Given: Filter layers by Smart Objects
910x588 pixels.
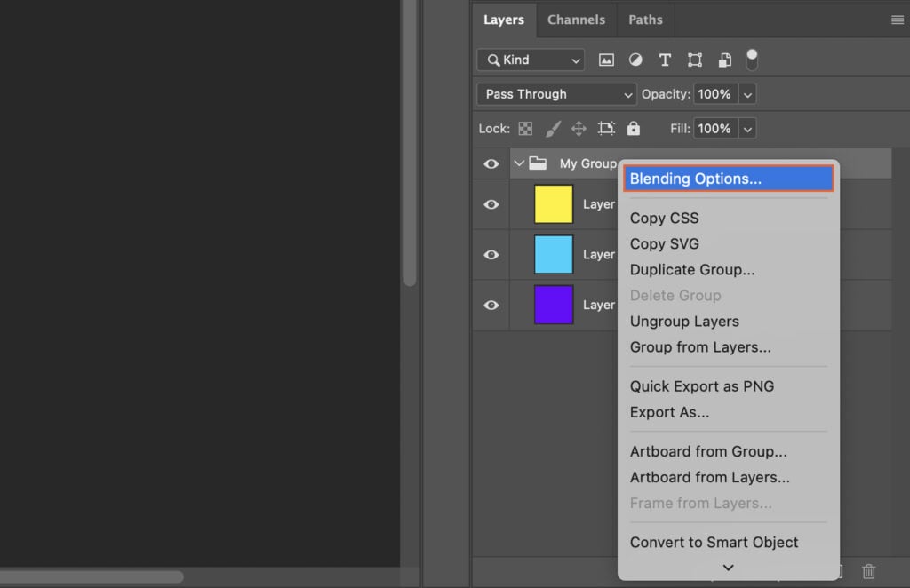Looking at the screenshot, I should coord(724,60).
